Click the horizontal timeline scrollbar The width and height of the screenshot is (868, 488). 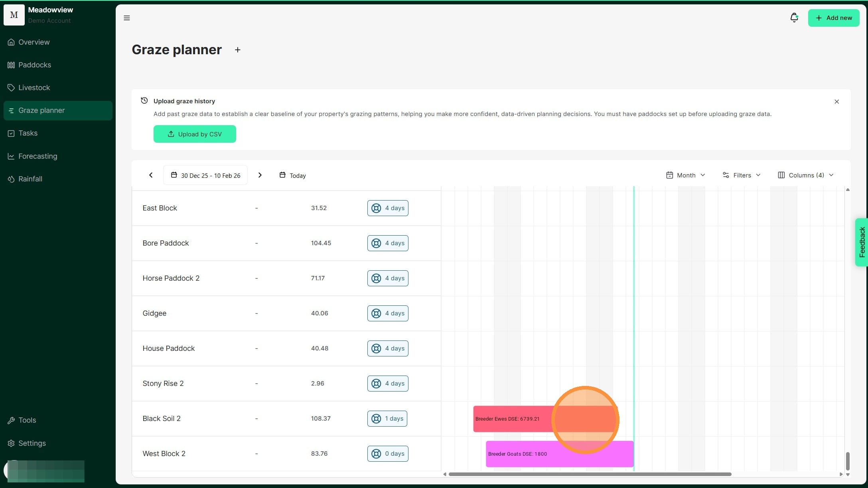(x=590, y=474)
